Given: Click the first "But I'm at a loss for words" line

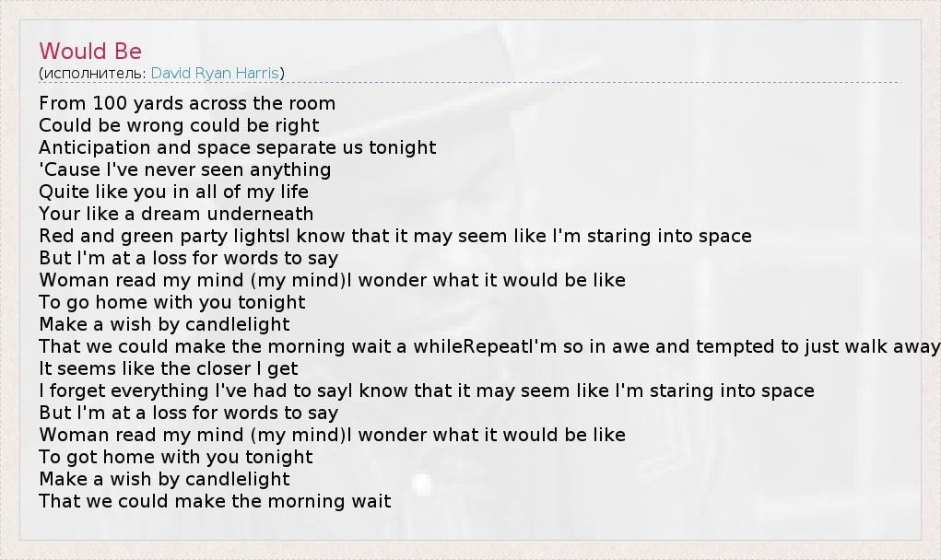Looking at the screenshot, I should click(188, 258).
